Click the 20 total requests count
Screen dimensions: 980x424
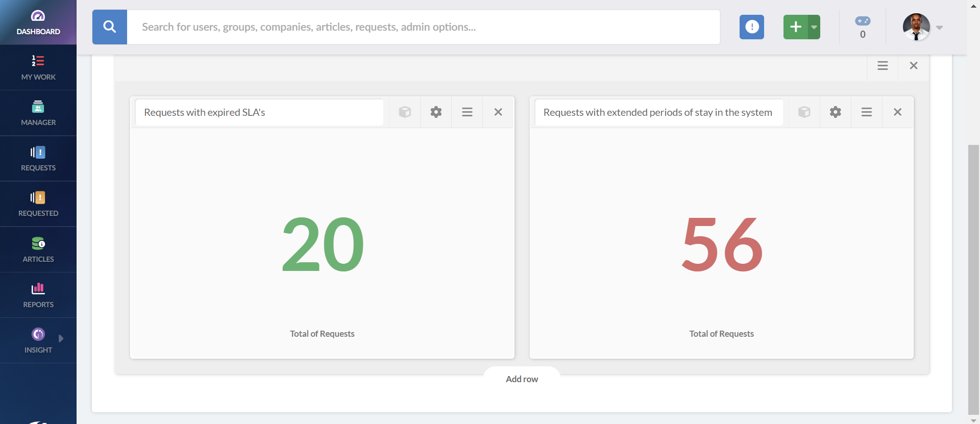click(x=323, y=244)
